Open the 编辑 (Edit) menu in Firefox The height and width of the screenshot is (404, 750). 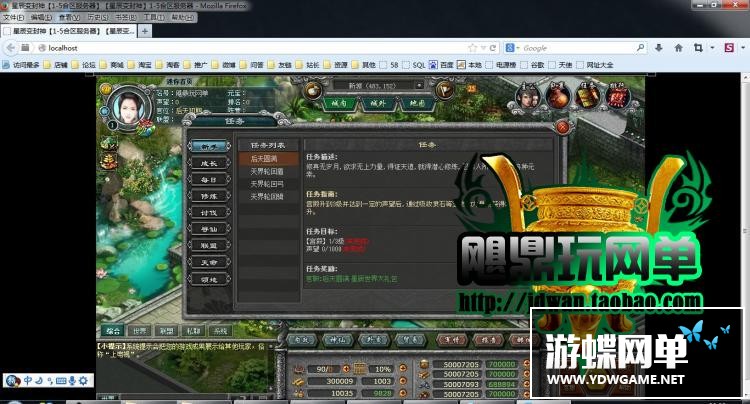click(41, 17)
